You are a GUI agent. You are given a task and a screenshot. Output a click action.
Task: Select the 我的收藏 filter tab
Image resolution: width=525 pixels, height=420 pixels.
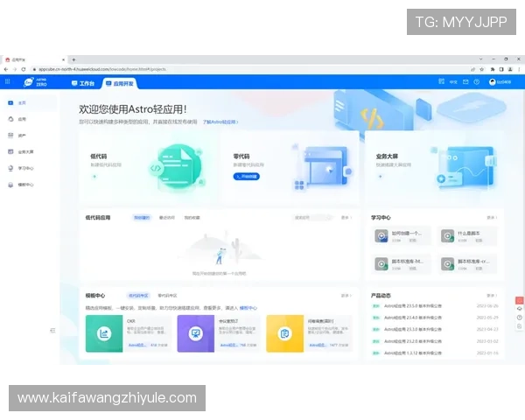pos(192,218)
